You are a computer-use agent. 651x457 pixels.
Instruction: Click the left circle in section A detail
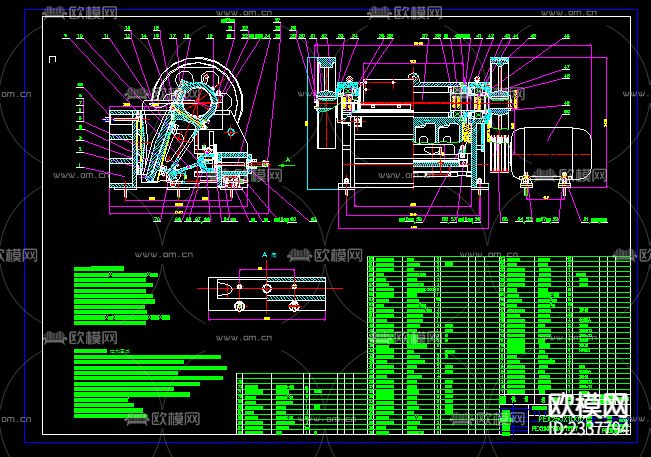[x=238, y=308]
